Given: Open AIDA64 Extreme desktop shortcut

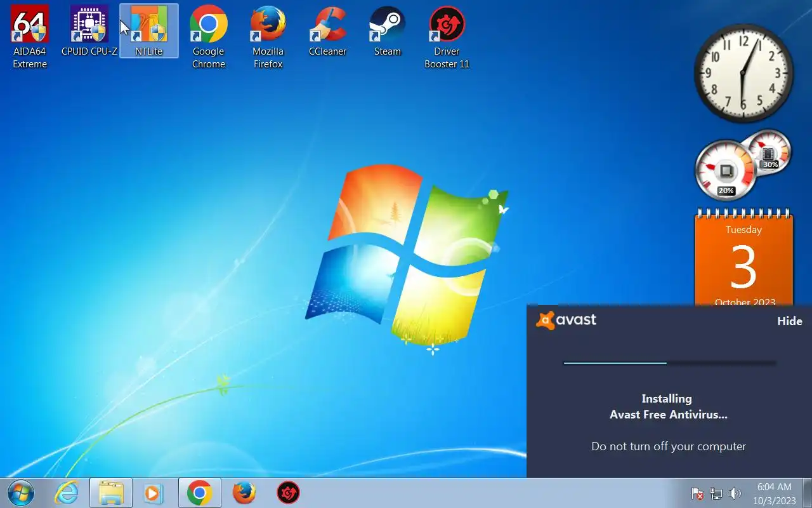Looking at the screenshot, I should 30,37.
